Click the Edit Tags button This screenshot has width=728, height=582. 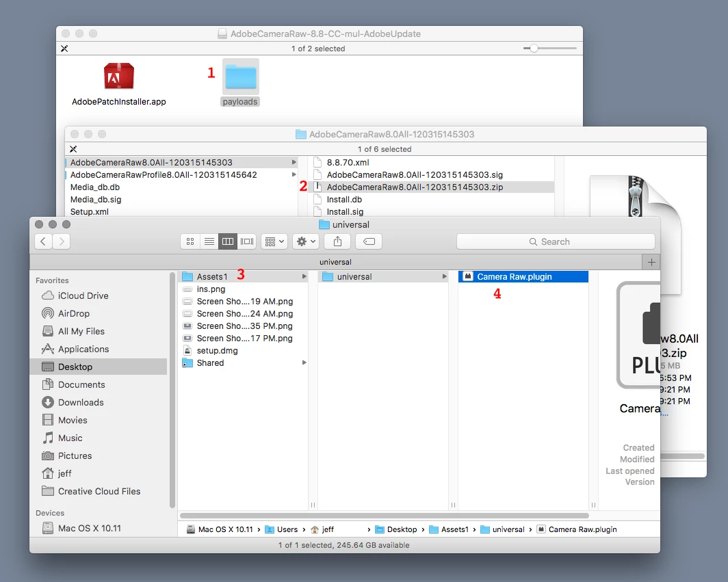(369, 241)
